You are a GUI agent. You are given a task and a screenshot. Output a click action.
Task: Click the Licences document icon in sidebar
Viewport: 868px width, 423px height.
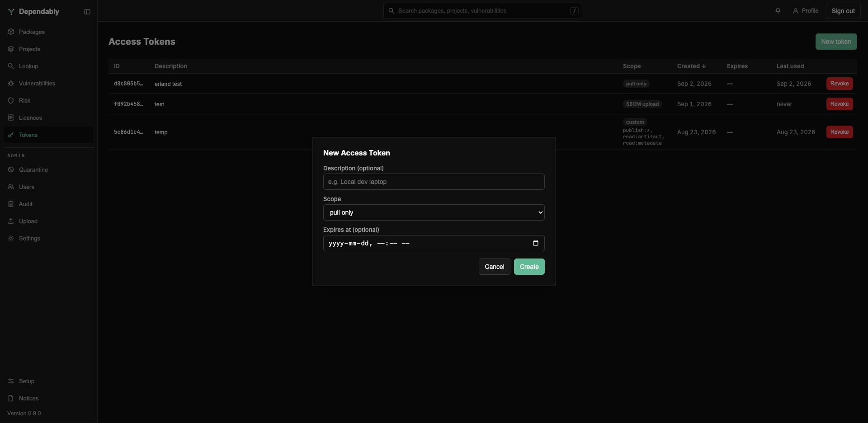11,118
